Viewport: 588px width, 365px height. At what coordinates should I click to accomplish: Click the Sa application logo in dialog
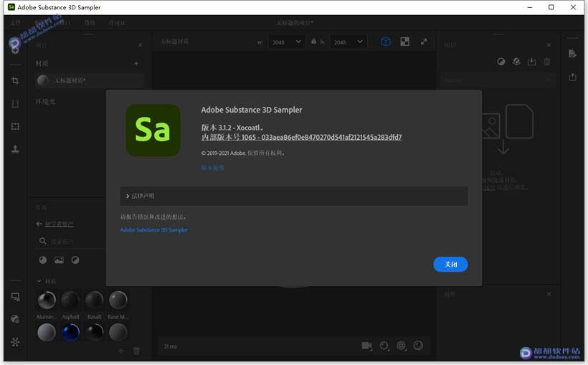pos(153,131)
